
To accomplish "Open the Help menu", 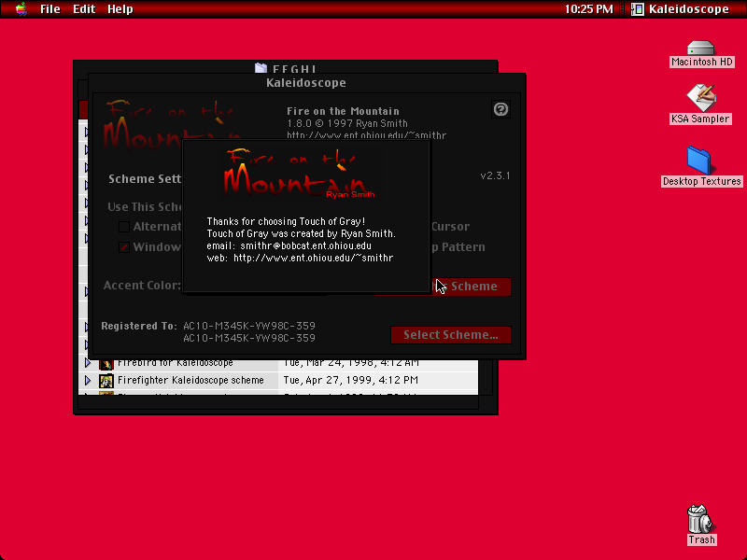I will coord(120,9).
